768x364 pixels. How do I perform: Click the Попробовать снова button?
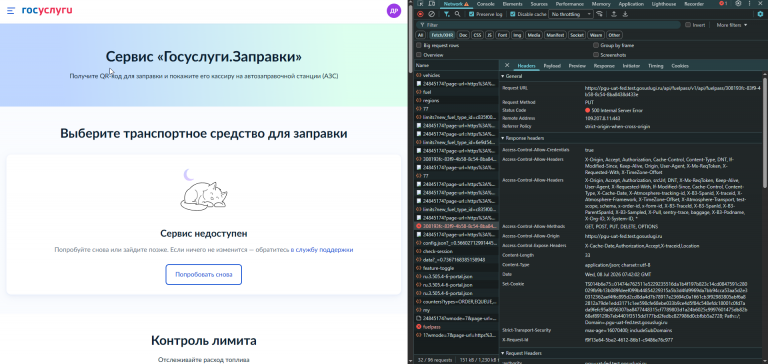coord(203,274)
